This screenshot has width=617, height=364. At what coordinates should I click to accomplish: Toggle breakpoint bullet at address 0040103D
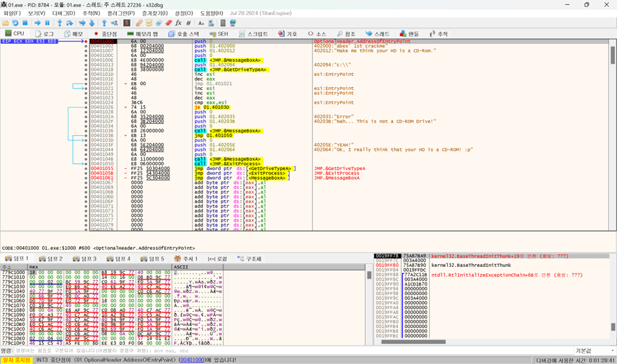click(x=86, y=140)
